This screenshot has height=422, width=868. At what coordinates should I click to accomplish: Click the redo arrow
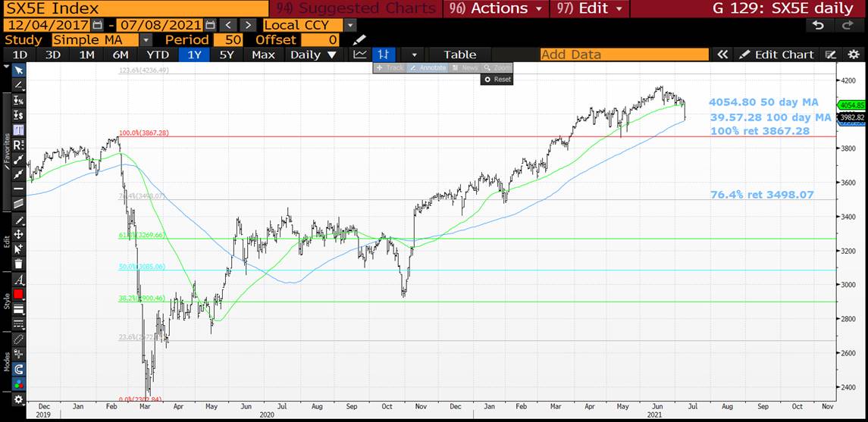pyautogui.click(x=848, y=25)
